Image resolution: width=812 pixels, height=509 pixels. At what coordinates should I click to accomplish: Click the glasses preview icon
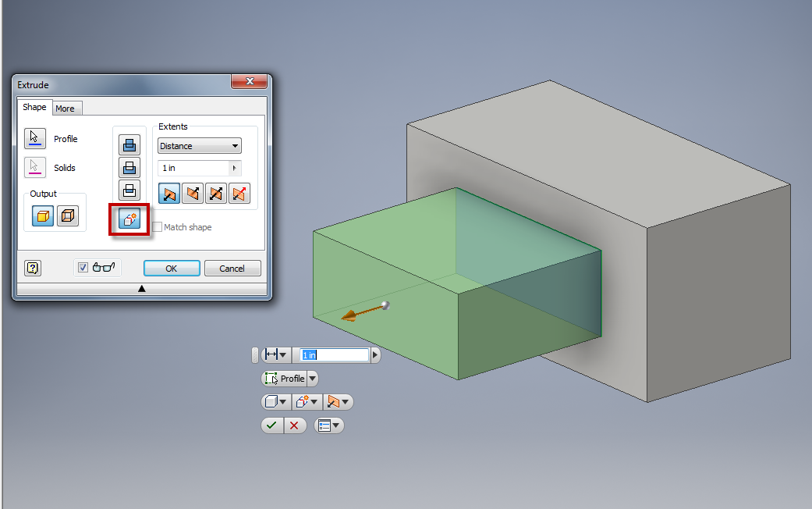pyautogui.click(x=104, y=268)
